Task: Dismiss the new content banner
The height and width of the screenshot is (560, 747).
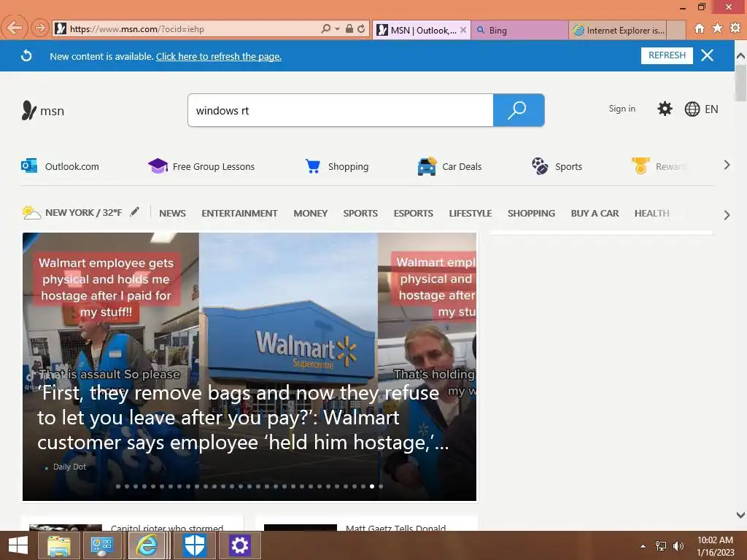Action: click(708, 55)
